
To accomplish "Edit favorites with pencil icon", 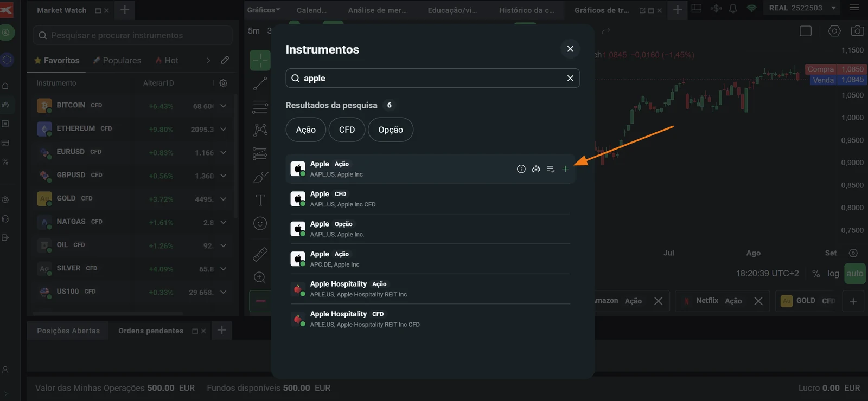I will pyautogui.click(x=225, y=60).
